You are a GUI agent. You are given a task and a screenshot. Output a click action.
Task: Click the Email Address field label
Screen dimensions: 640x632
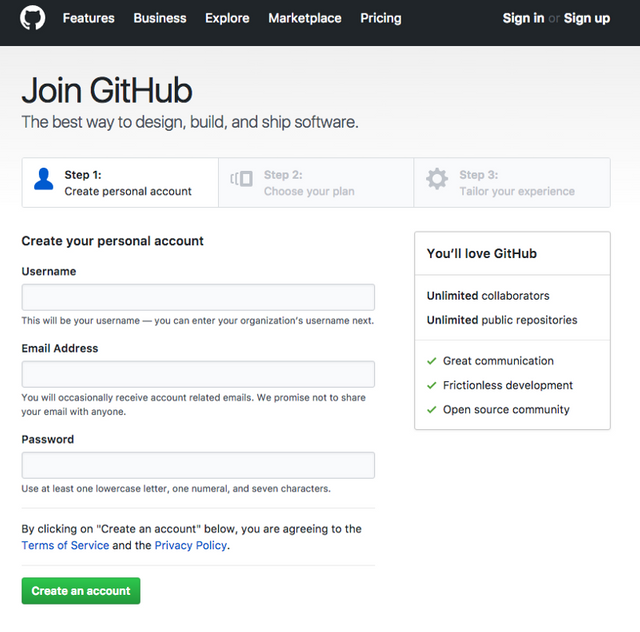coord(60,348)
